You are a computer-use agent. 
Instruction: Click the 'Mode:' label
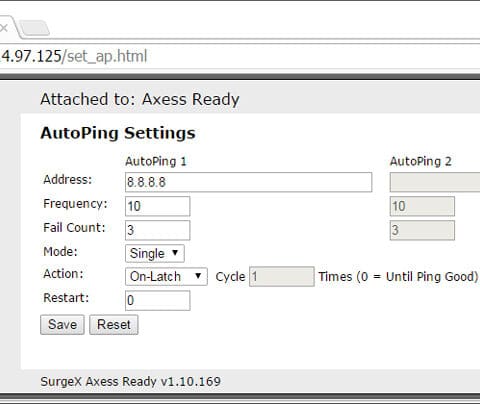point(60,251)
